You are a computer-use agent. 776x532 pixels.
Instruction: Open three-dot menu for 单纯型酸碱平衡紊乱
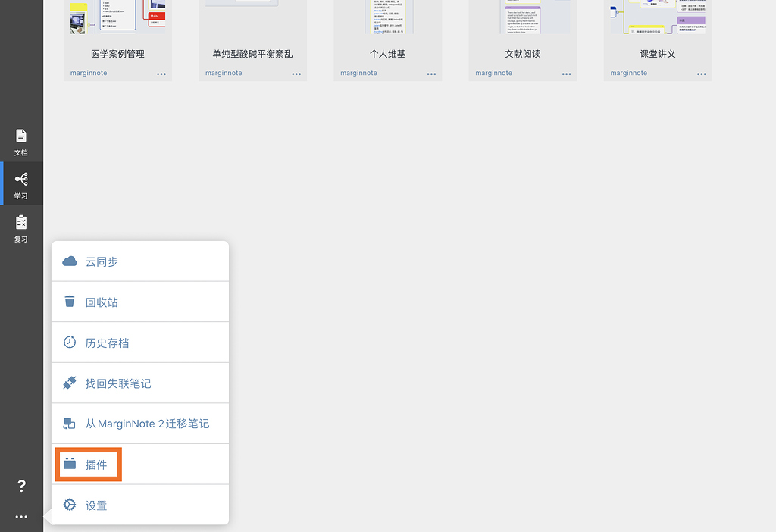(296, 74)
